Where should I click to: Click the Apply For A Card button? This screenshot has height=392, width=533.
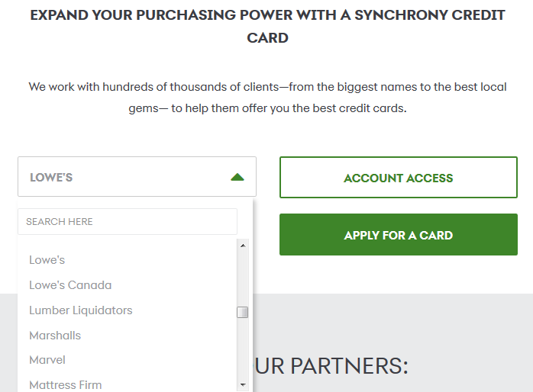(399, 235)
